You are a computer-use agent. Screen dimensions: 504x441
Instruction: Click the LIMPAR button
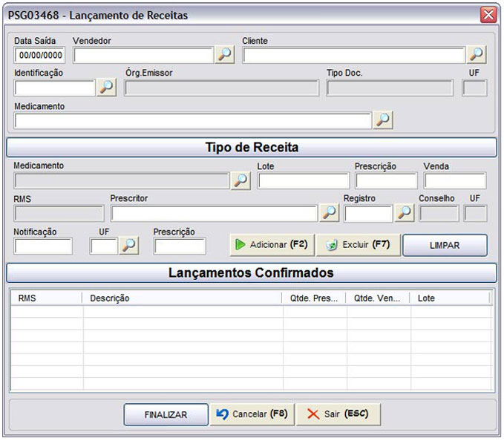pos(445,245)
